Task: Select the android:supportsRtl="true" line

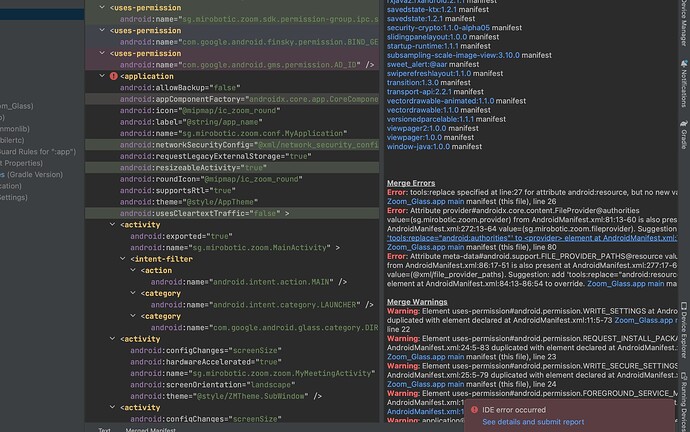Action: (178, 190)
